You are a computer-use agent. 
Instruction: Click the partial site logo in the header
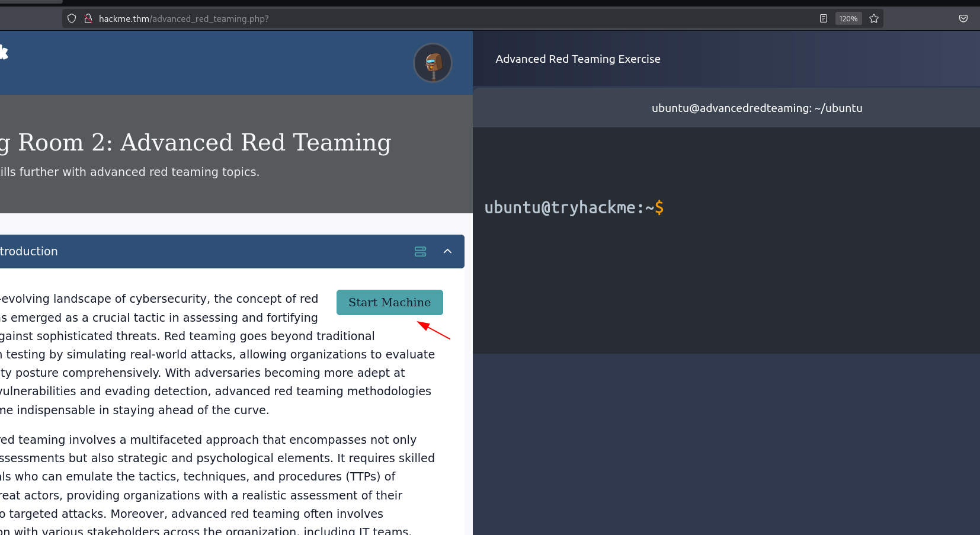pyautogui.click(x=4, y=53)
